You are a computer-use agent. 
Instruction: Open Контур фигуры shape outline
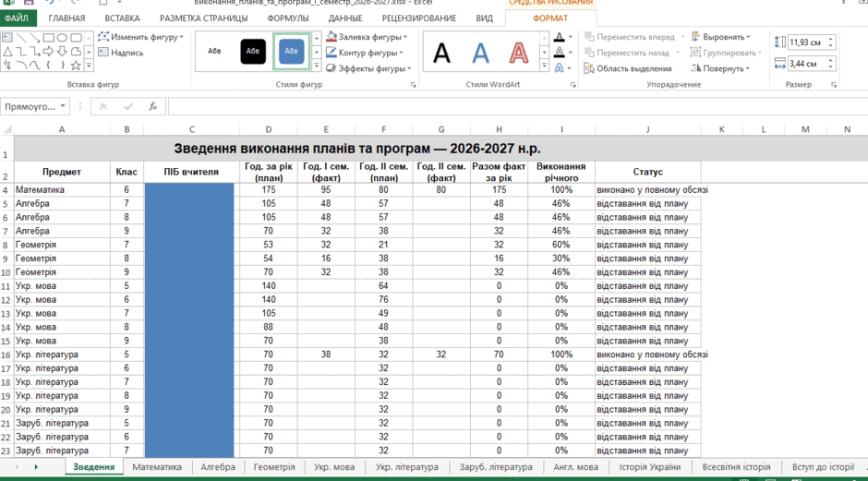364,53
